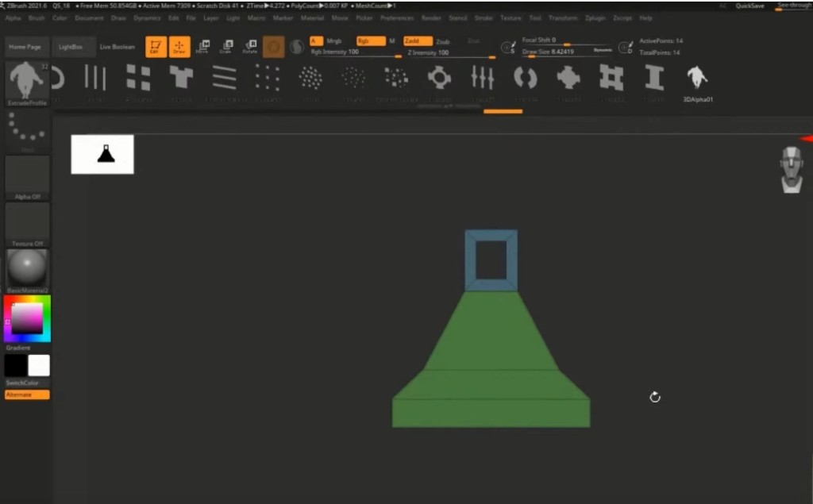This screenshot has width=813, height=504.
Task: Open the BasicMaterial2 material picker
Action: [27, 269]
